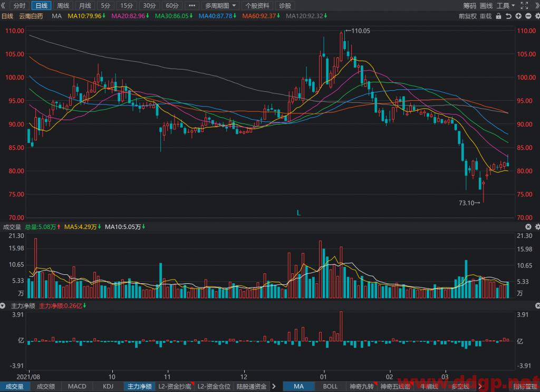Click the MA120:92.32 moving average label
This screenshot has height=392, width=540.
(x=306, y=16)
